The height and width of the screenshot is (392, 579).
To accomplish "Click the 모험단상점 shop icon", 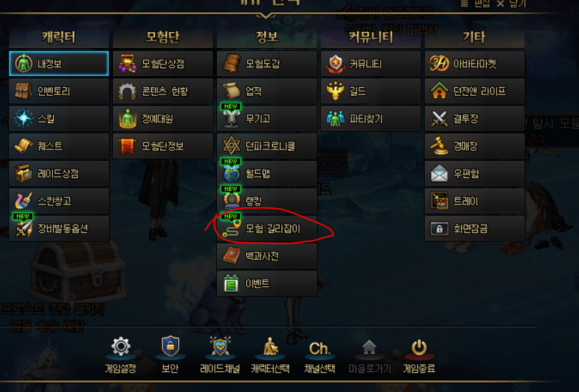I will click(127, 64).
